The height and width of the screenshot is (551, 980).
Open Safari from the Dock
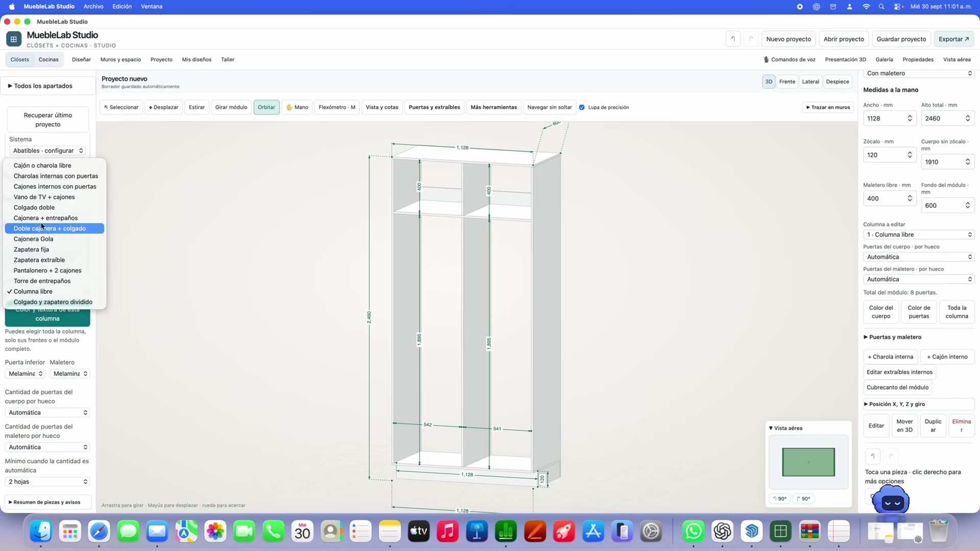pyautogui.click(x=99, y=532)
